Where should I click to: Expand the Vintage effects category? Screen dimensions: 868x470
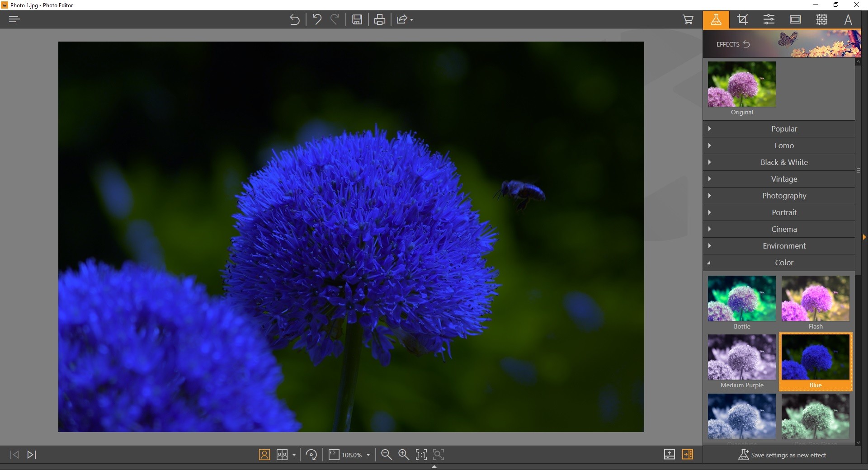[x=779, y=179]
